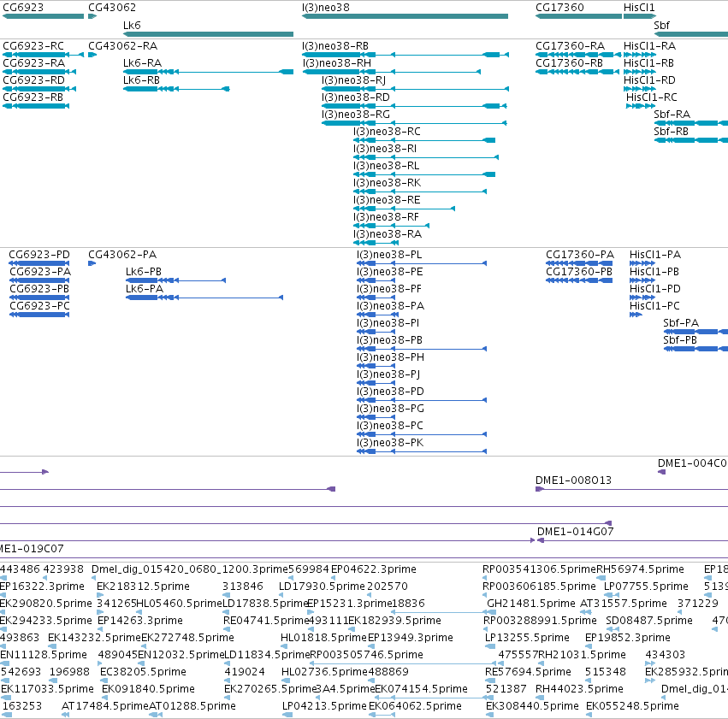Select EST label EK308440.5prime
This screenshot has height=719, width=728.
pos(533,706)
